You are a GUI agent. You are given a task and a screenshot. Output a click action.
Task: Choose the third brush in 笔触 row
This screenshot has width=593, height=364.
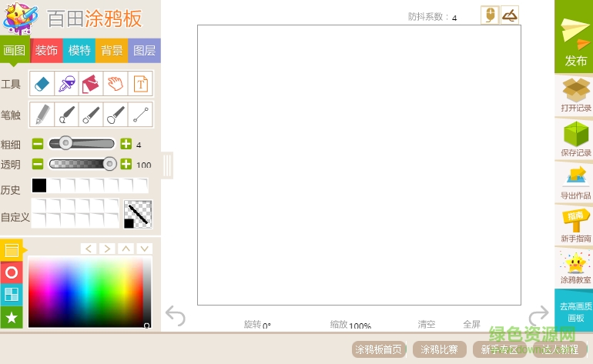point(91,115)
